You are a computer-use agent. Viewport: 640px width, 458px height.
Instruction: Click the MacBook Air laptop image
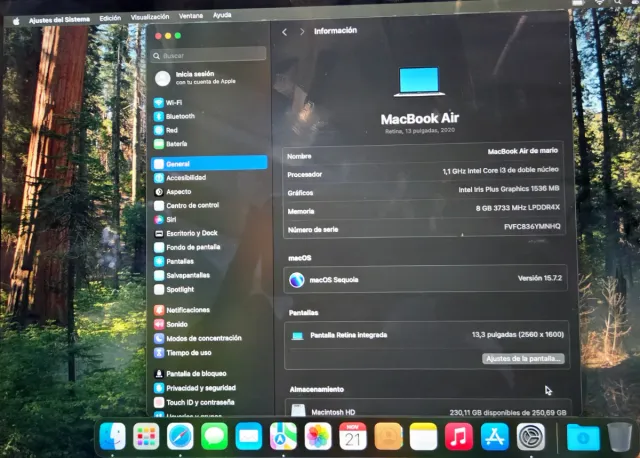coord(419,82)
